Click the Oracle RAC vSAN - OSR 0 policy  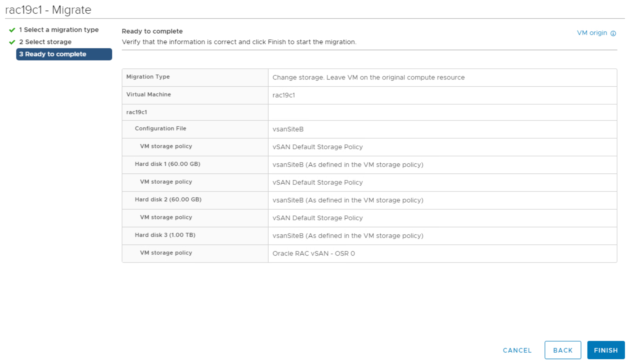pos(314,254)
